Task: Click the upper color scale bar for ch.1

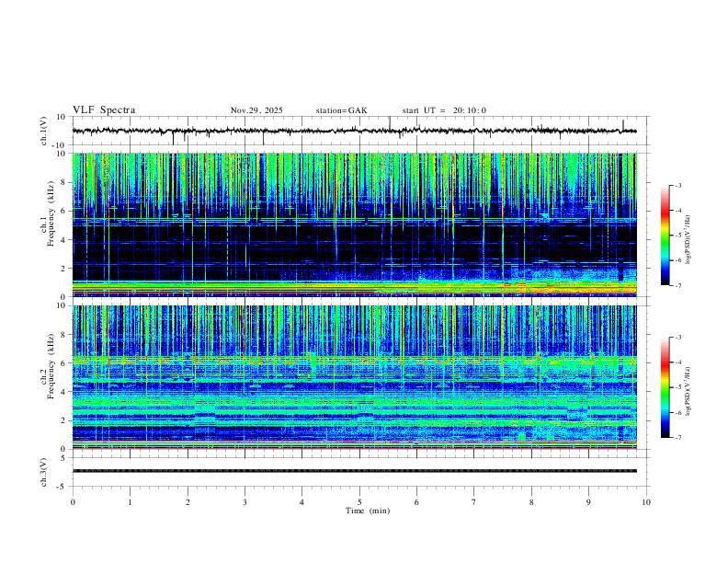Action: (665, 236)
